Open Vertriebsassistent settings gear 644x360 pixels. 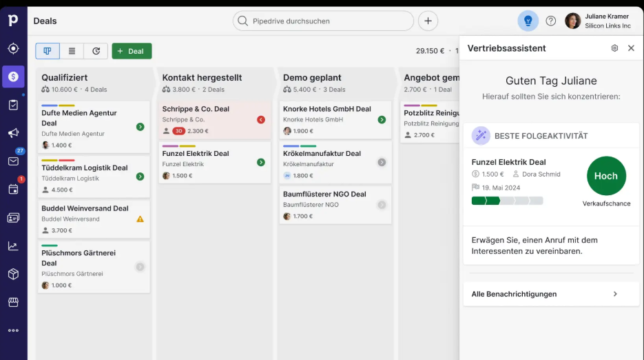coord(614,48)
